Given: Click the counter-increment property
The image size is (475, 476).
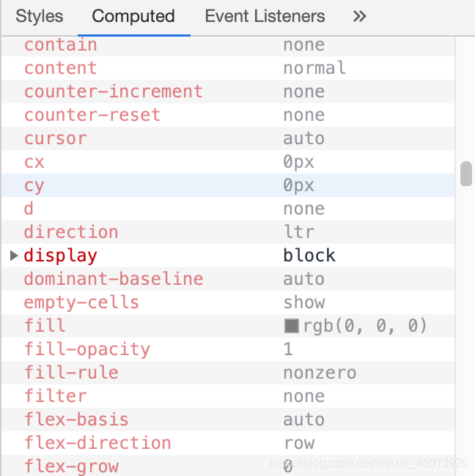Looking at the screenshot, I should coord(114,92).
